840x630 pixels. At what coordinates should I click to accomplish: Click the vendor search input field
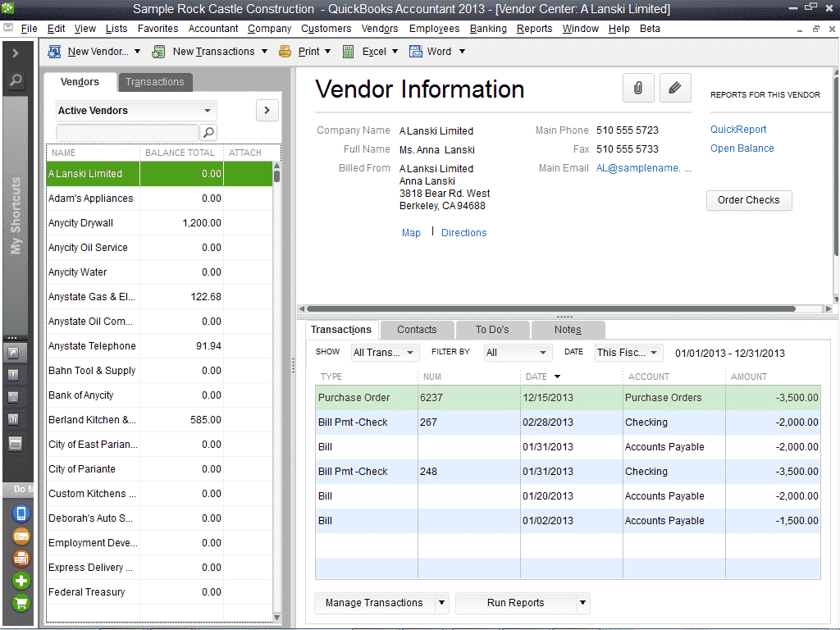tap(127, 132)
